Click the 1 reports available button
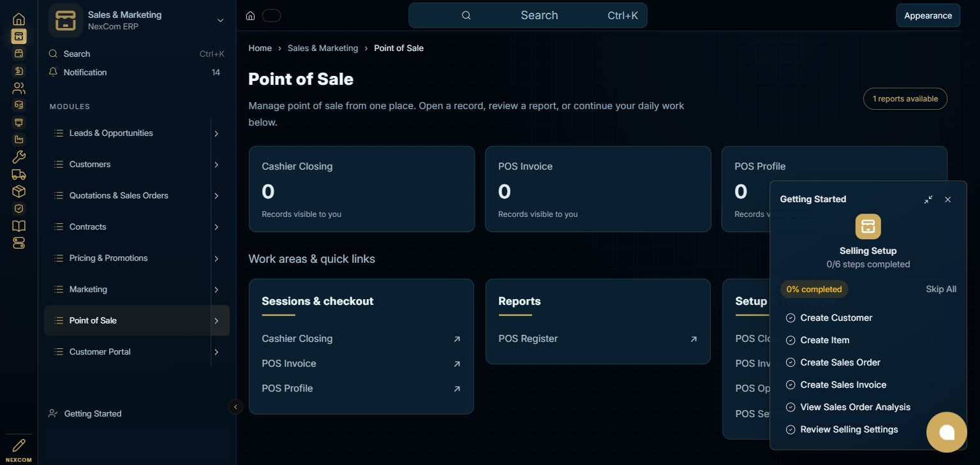This screenshot has height=465, width=980. pyautogui.click(x=905, y=99)
